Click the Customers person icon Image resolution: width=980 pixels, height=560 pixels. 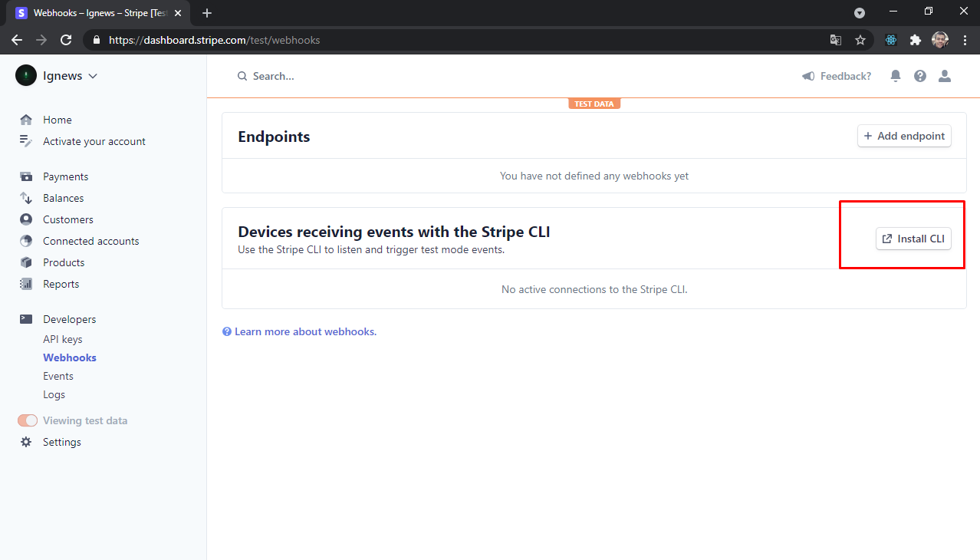26,219
